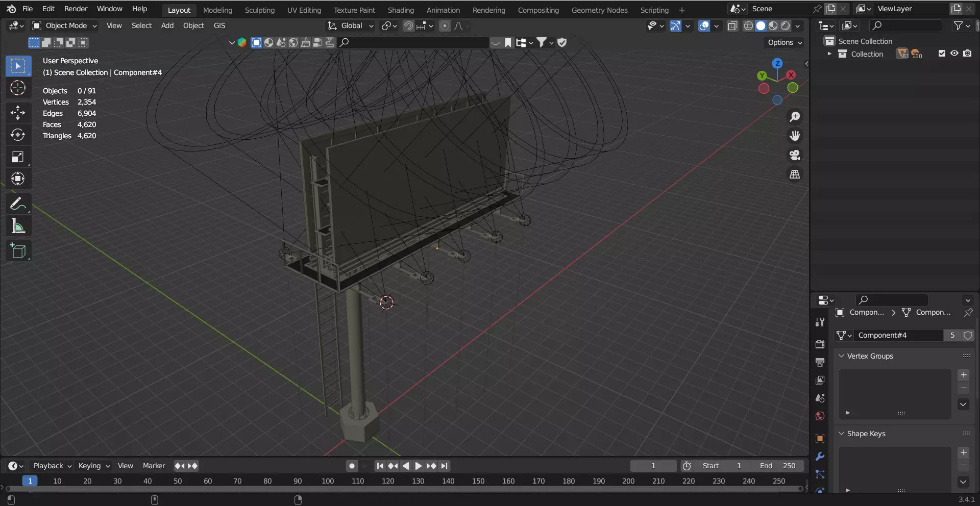Switch to solid viewport shading
This screenshot has width=980, height=506.
pos(761,26)
